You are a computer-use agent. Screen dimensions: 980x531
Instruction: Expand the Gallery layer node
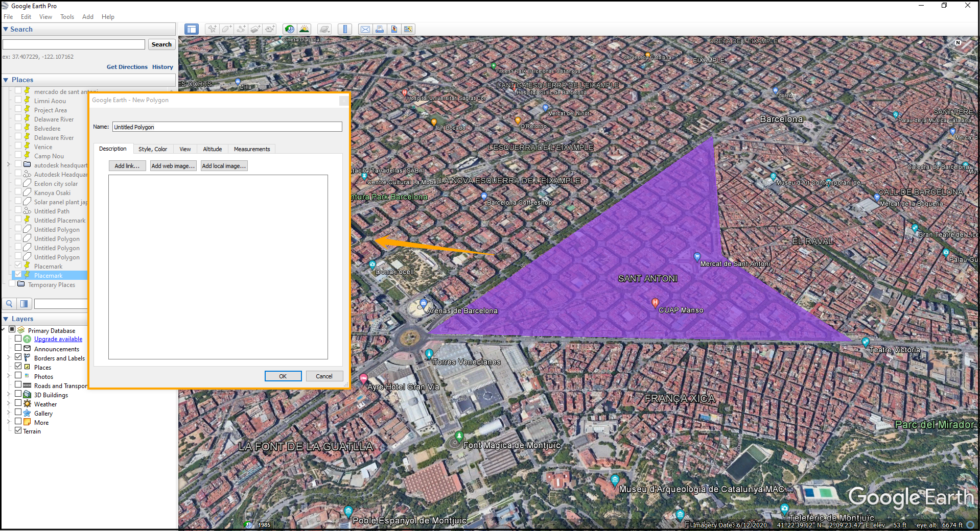tap(9, 413)
